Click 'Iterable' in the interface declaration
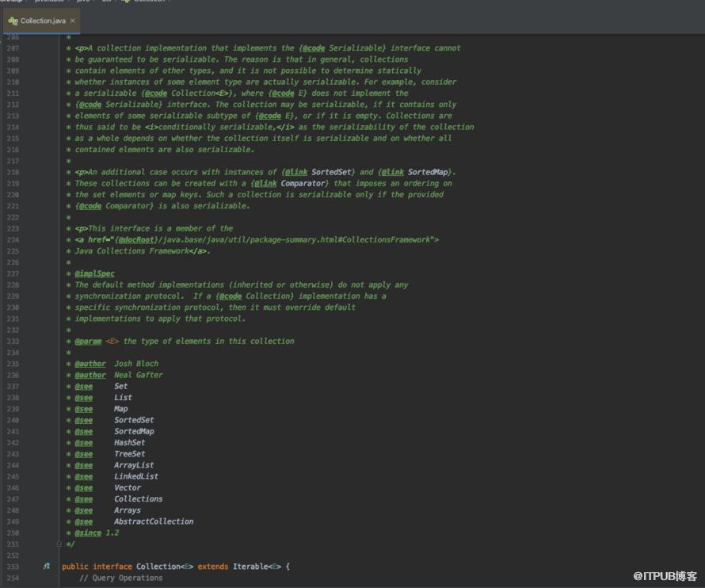This screenshot has height=588, width=705. click(250, 567)
